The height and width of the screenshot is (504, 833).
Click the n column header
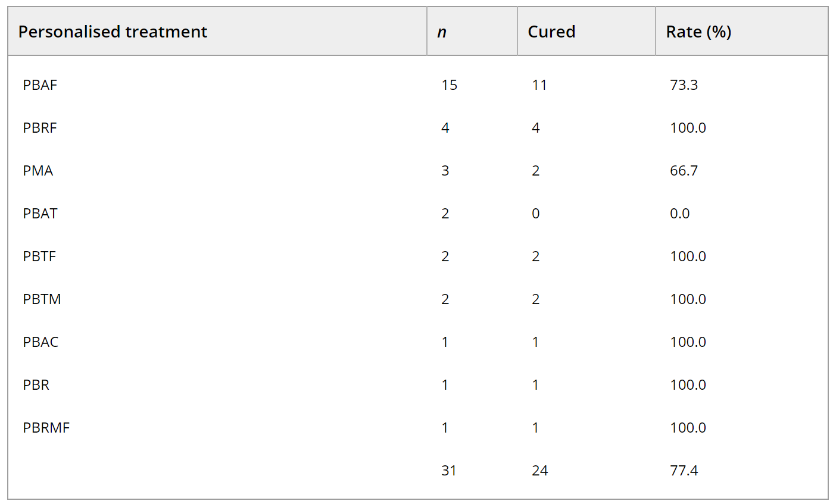click(x=442, y=32)
